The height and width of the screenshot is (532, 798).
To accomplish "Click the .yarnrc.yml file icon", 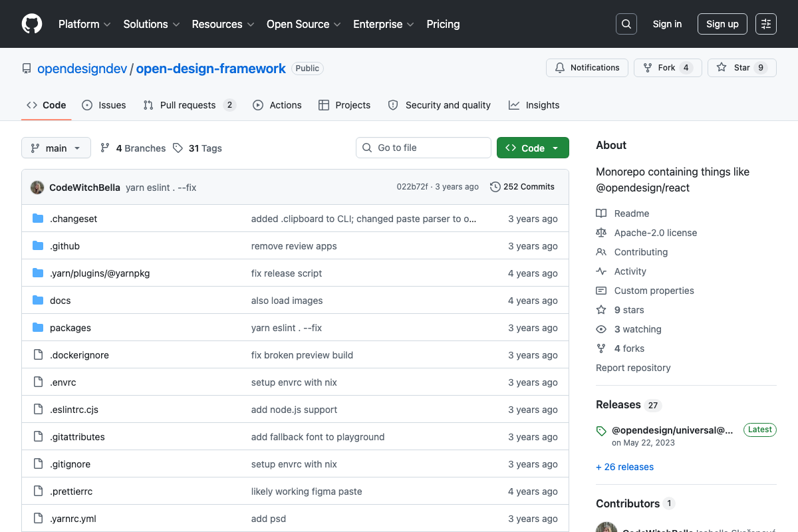I will pyautogui.click(x=38, y=519).
